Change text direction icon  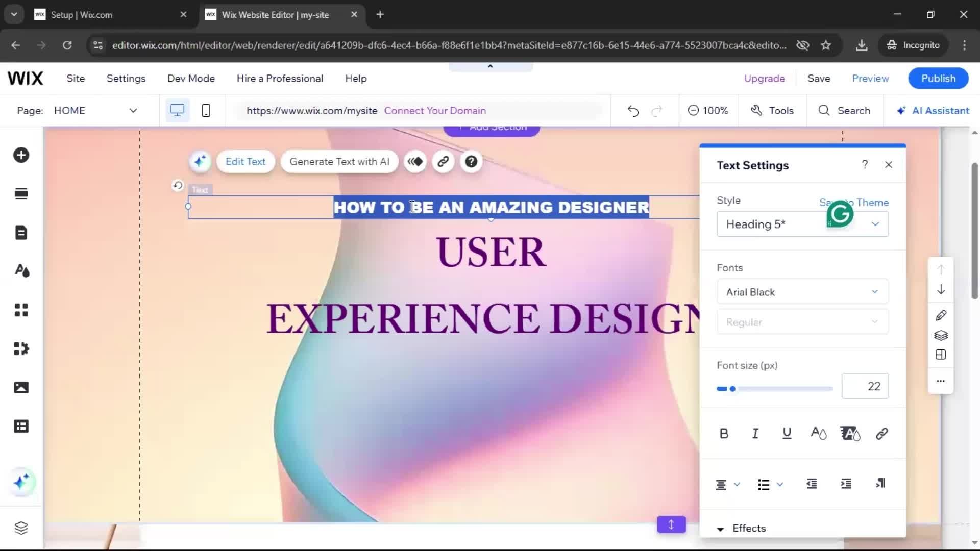(880, 484)
